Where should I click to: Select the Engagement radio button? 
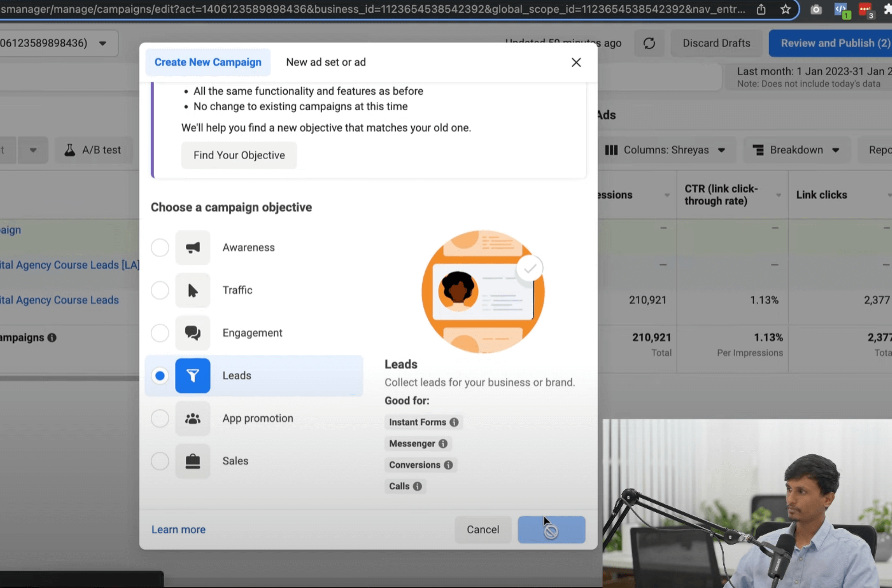click(160, 333)
